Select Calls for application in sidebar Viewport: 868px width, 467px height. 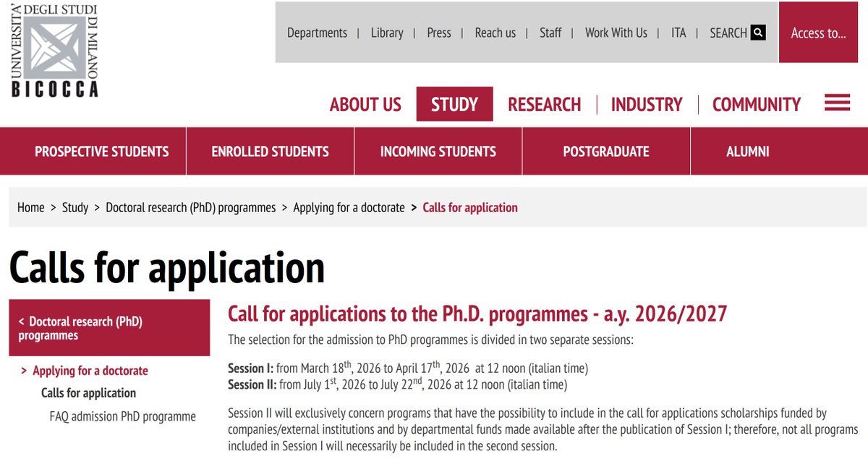click(89, 393)
